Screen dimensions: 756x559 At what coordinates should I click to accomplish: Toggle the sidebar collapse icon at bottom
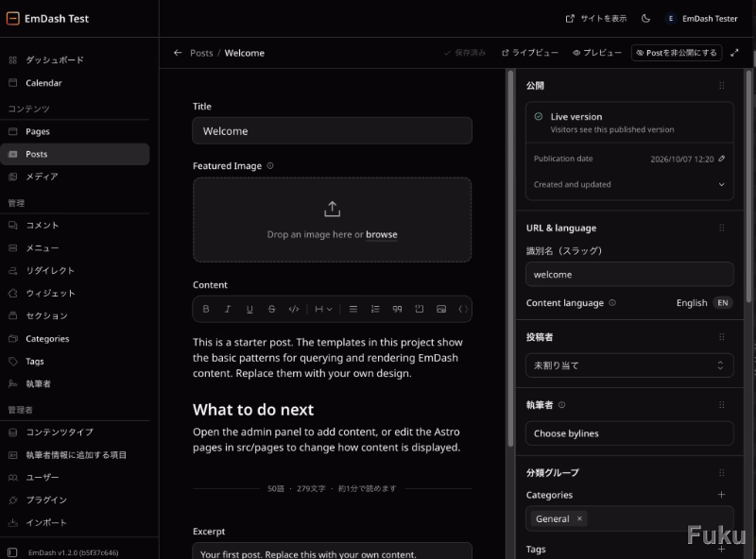tap(13, 552)
